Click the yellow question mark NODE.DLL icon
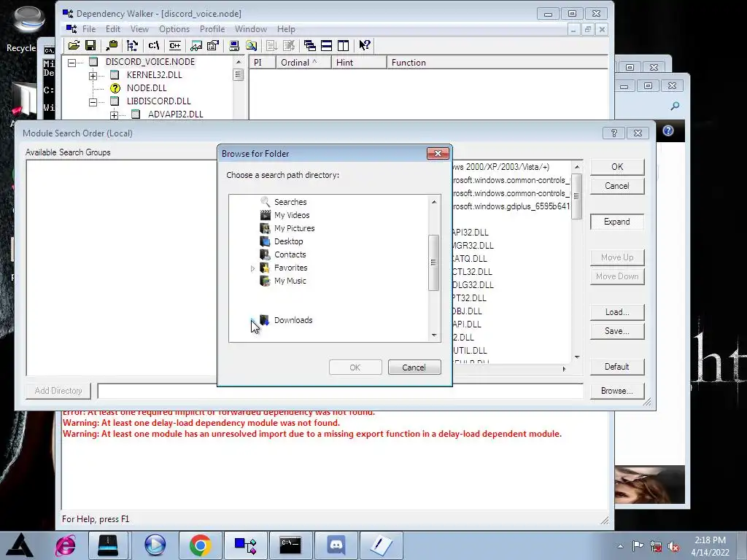Viewport: 747px width, 560px height. tap(115, 88)
